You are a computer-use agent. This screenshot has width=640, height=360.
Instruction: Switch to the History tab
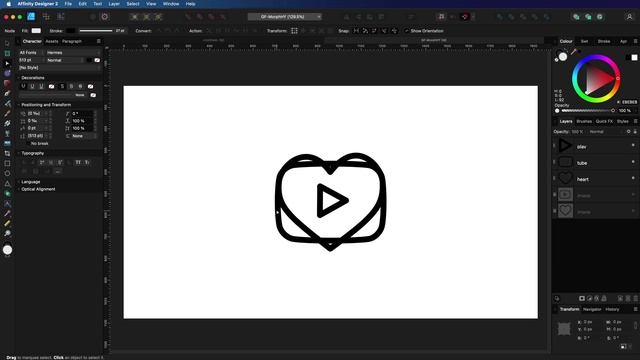click(x=612, y=309)
